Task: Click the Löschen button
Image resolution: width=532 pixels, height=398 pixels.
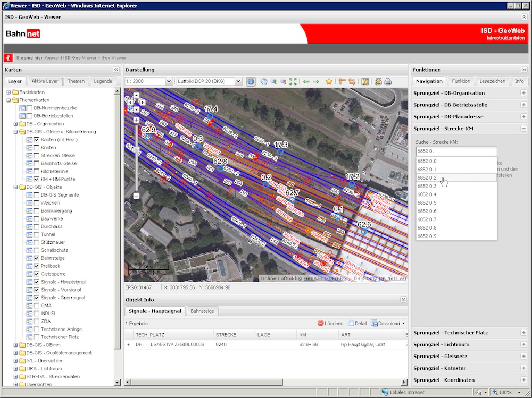Action: pos(330,323)
